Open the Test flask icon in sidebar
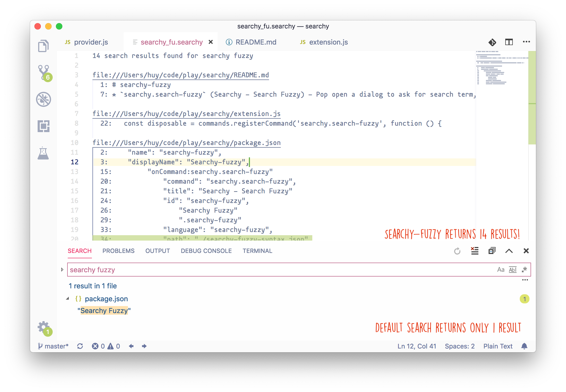 click(43, 153)
